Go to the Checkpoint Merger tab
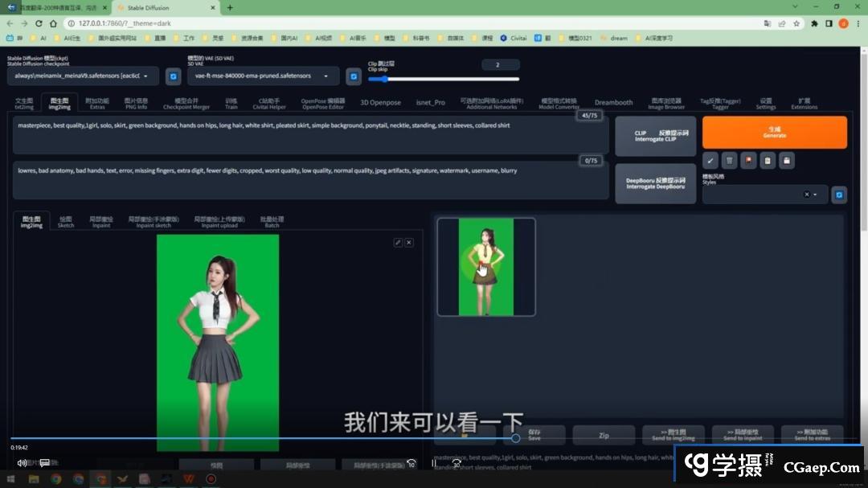Screen dimensions: 868x488 coord(186,104)
